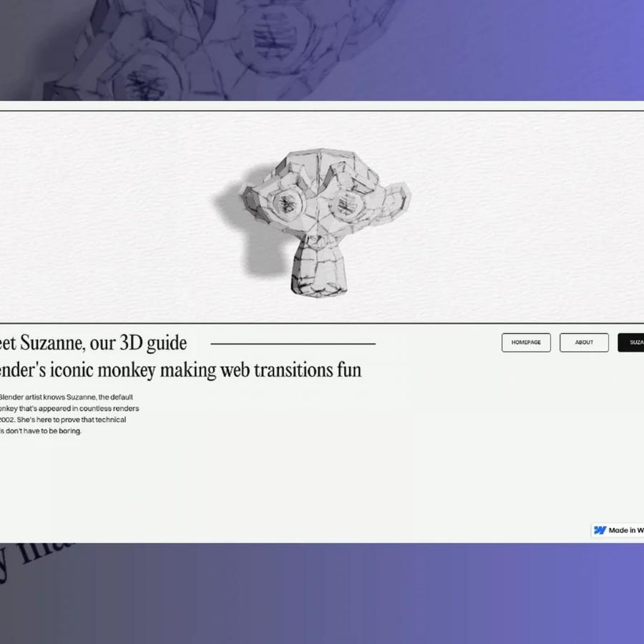Open the ABOUT page
Screen dimensions: 644x644
click(x=584, y=342)
